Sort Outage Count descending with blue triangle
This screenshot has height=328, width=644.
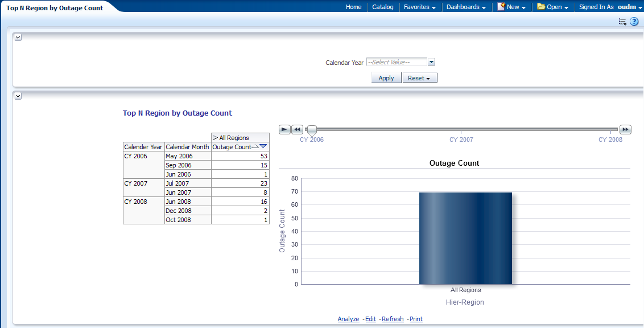click(263, 146)
